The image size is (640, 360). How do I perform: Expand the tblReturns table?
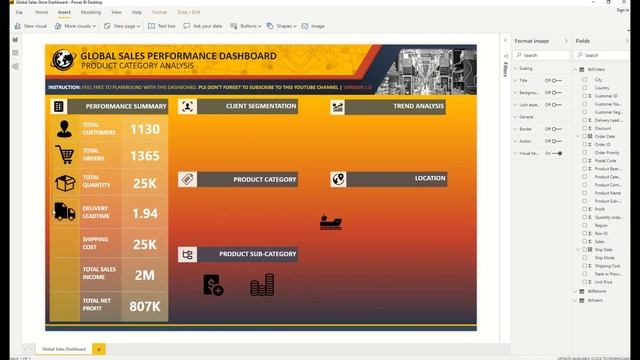pos(576,291)
